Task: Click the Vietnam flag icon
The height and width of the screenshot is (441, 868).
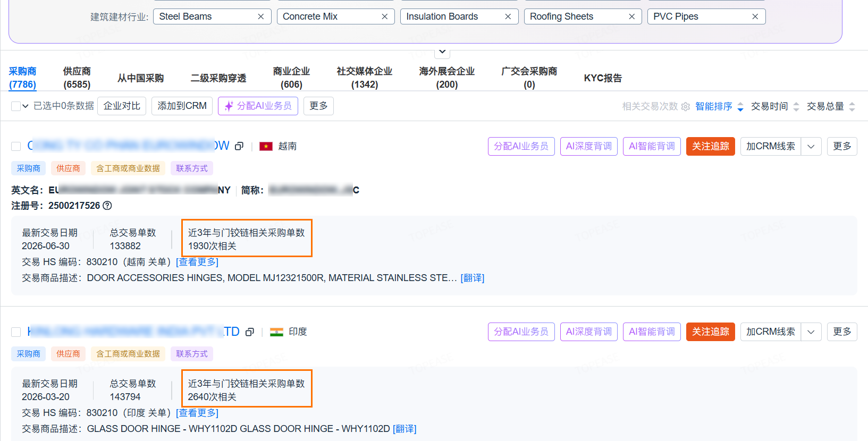Action: [x=266, y=146]
